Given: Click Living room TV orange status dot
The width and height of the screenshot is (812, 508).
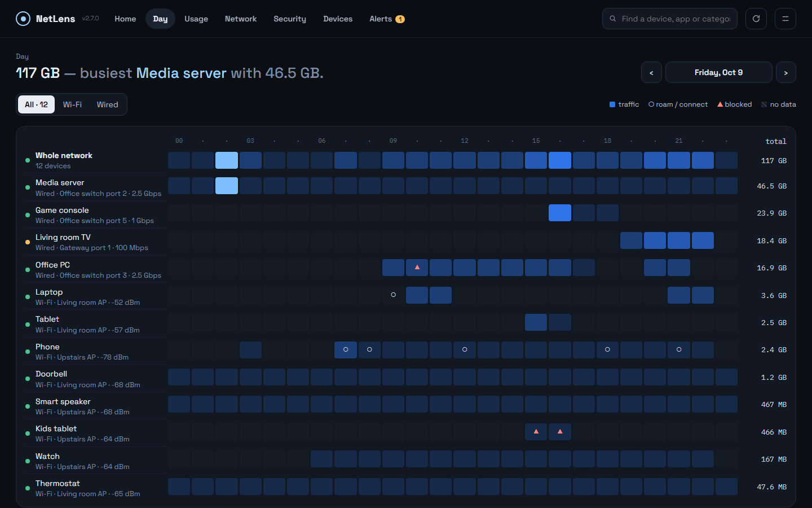Looking at the screenshot, I should tap(28, 242).
